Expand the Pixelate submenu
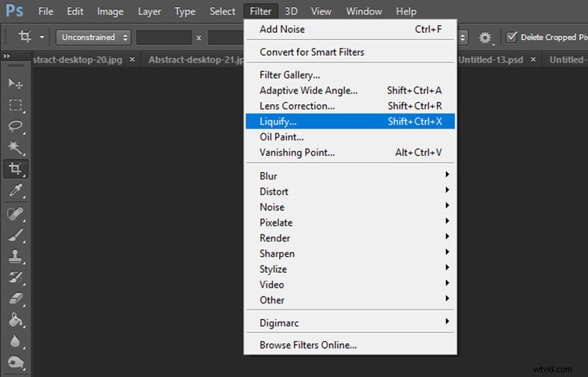Viewport: 588px width, 377px height. click(350, 223)
